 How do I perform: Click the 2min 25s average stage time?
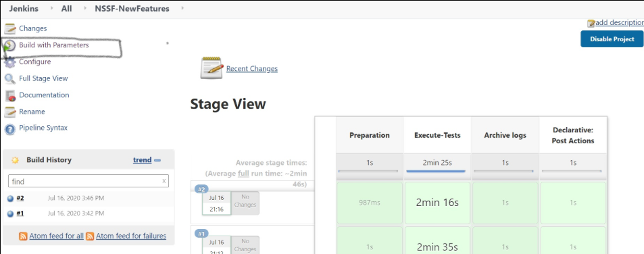tap(437, 163)
